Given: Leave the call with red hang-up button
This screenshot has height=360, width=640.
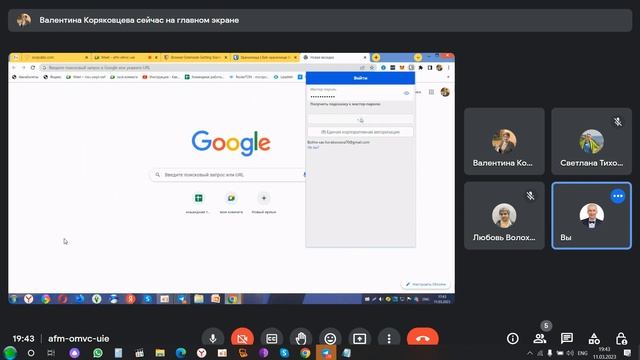Looking at the screenshot, I should coord(422,338).
